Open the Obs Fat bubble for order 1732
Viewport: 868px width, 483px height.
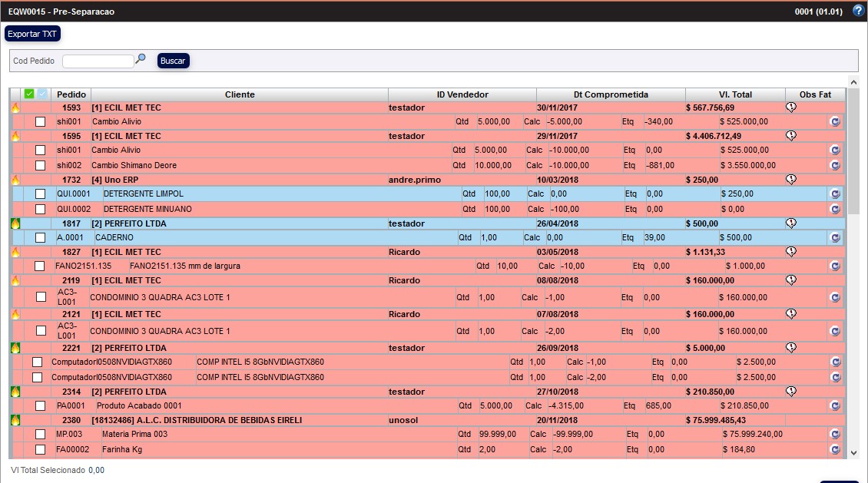[x=791, y=180]
